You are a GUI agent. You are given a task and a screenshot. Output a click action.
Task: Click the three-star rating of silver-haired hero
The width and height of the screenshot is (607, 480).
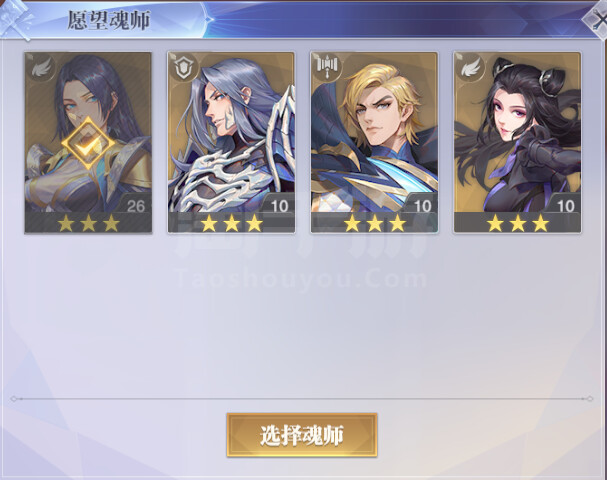point(231,223)
